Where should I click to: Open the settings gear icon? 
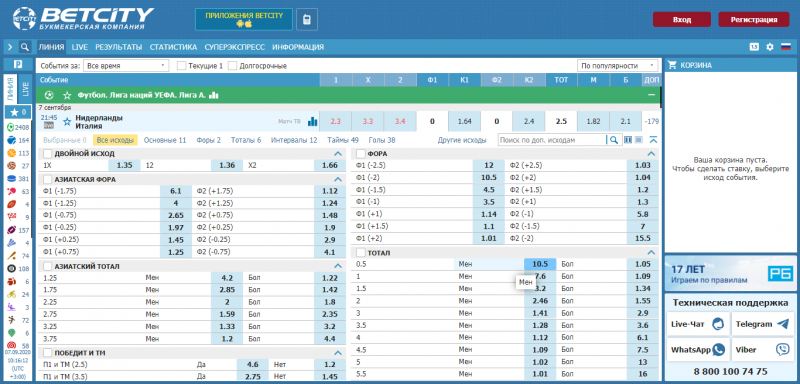click(x=770, y=47)
